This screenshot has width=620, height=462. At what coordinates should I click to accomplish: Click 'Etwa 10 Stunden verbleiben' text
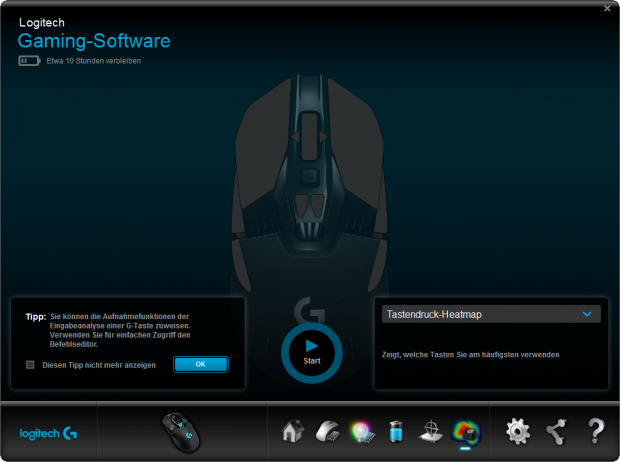(94, 61)
